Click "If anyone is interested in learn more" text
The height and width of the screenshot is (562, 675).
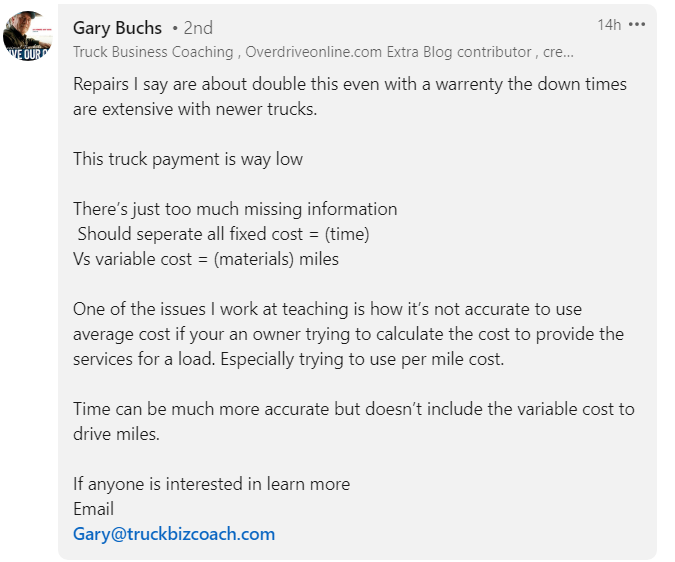click(211, 484)
